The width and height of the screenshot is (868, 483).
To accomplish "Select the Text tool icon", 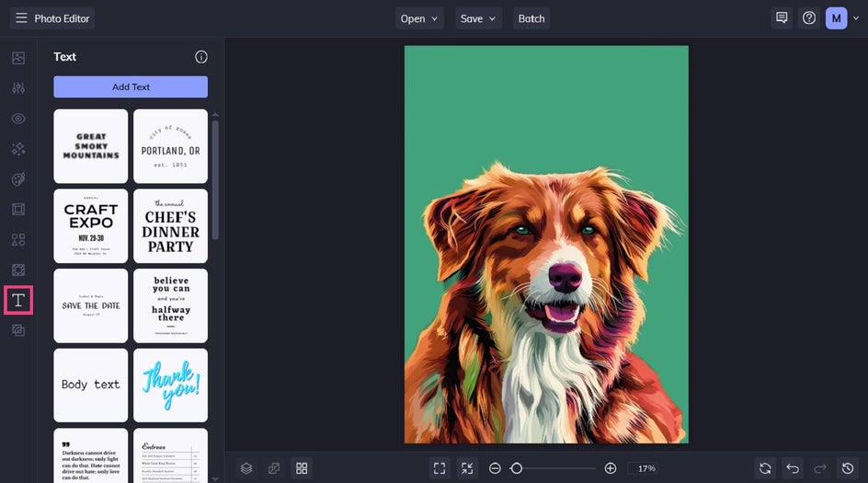I will [x=18, y=300].
